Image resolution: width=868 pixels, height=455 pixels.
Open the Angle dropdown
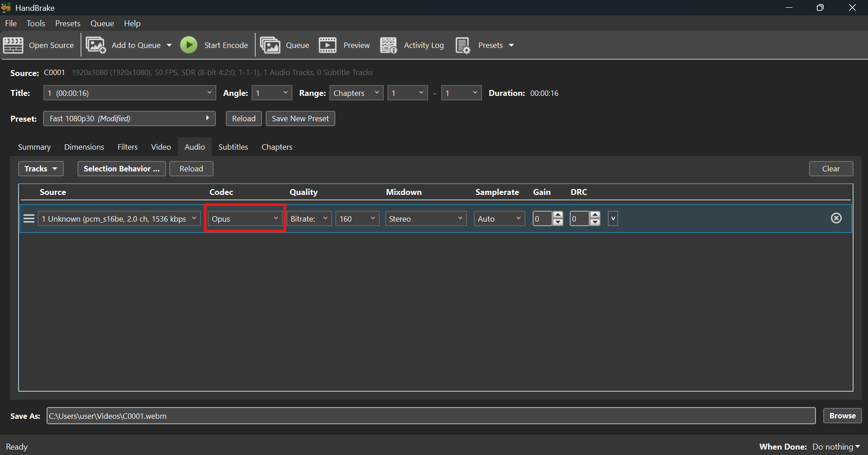tap(272, 93)
